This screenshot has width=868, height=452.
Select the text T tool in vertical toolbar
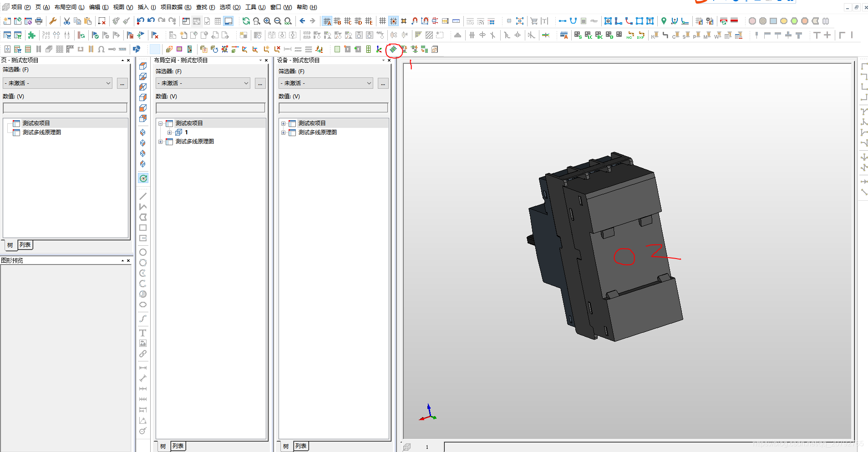(143, 333)
